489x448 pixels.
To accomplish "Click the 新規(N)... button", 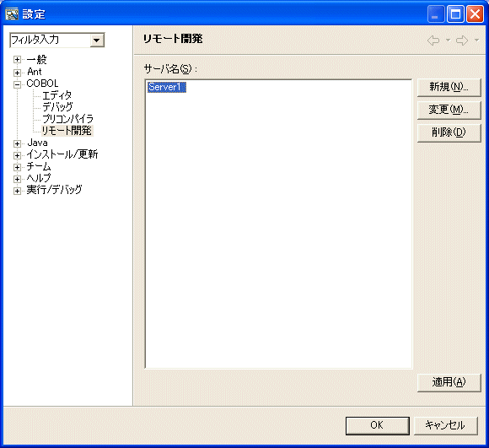I will pyautogui.click(x=449, y=88).
